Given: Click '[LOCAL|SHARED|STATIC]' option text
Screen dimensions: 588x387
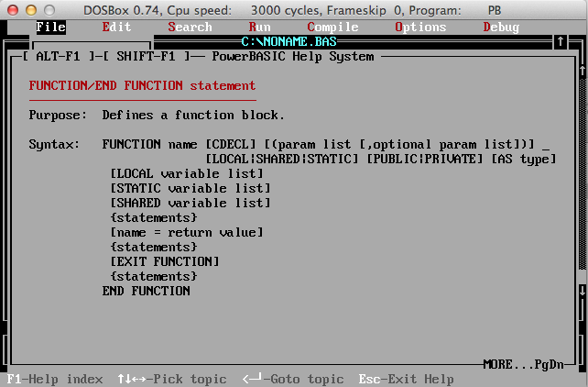Looking at the screenshot, I should click(x=282, y=159).
